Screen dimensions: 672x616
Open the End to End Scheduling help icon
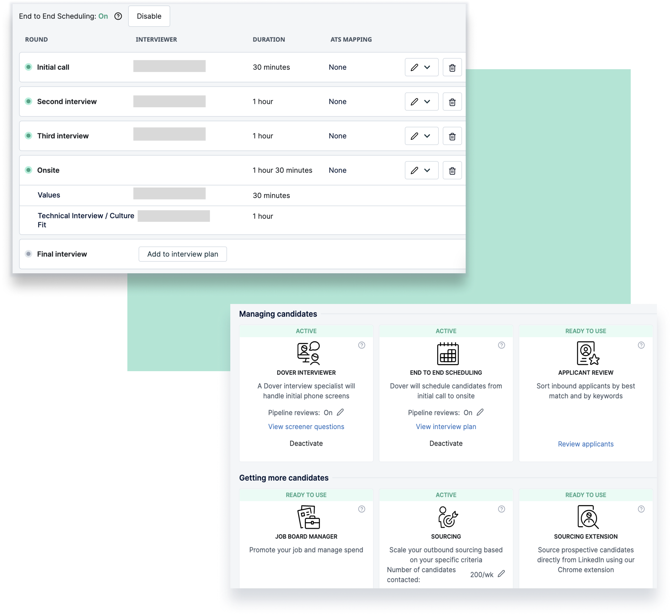click(118, 16)
